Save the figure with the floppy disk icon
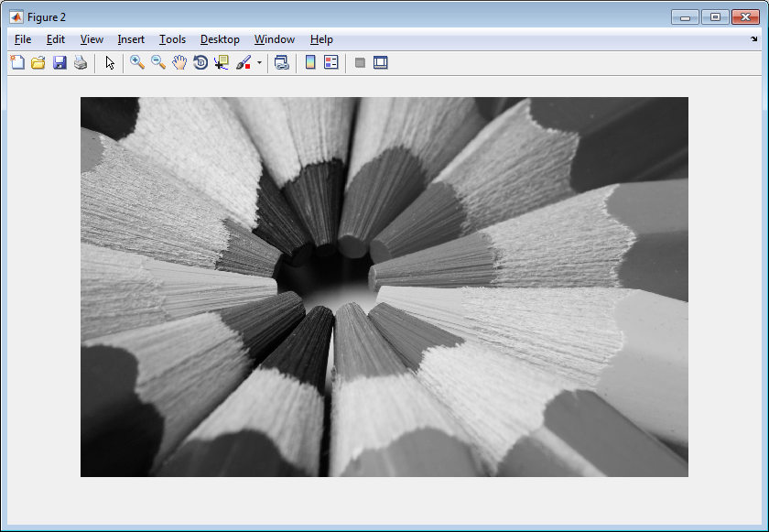The width and height of the screenshot is (769, 532). coord(60,62)
